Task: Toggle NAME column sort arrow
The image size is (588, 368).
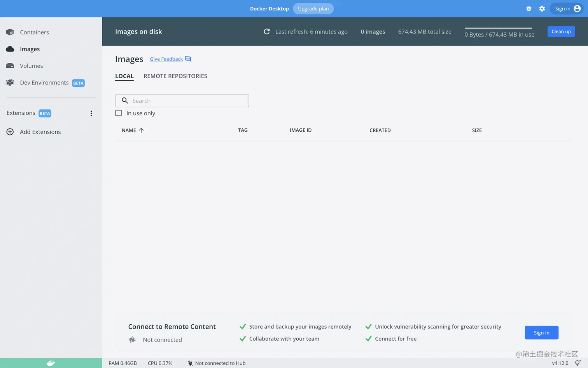Action: 141,130
